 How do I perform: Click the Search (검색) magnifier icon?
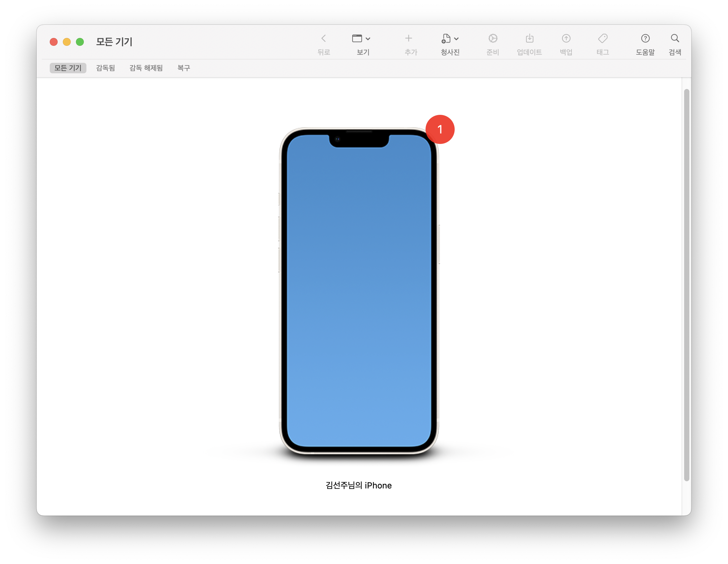[x=675, y=38]
